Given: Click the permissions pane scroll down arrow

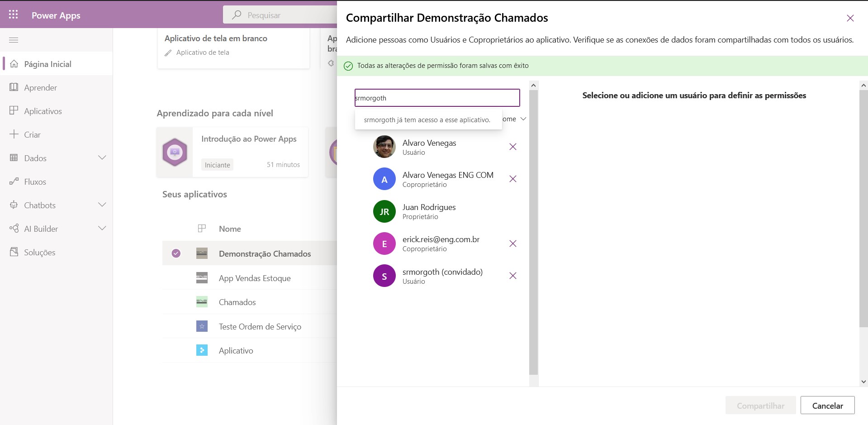Looking at the screenshot, I should coord(863,382).
